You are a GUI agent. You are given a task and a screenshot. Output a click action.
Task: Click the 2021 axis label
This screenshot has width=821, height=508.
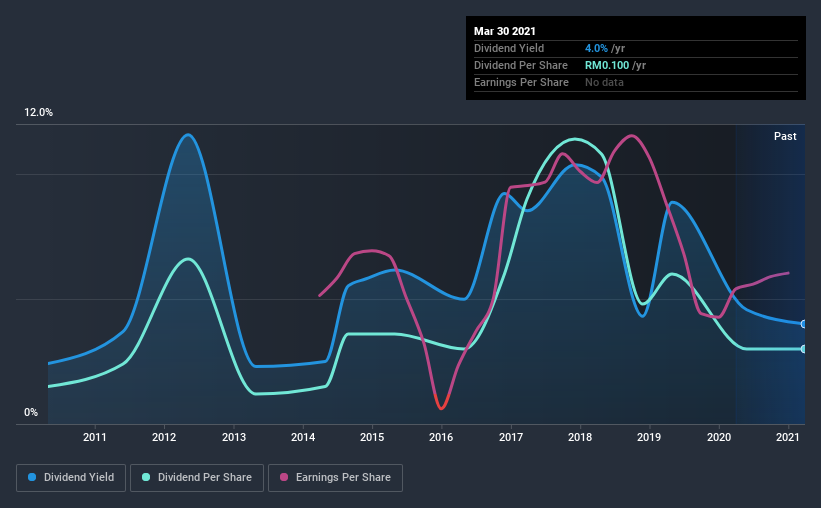[x=787, y=437]
